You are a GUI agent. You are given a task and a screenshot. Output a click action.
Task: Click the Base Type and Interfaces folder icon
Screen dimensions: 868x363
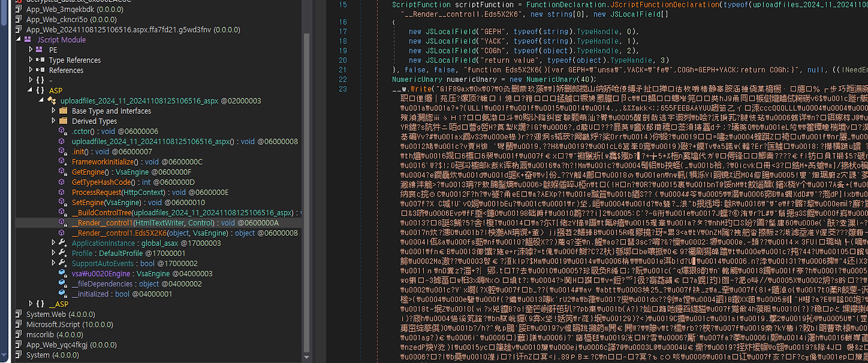pyautogui.click(x=64, y=111)
